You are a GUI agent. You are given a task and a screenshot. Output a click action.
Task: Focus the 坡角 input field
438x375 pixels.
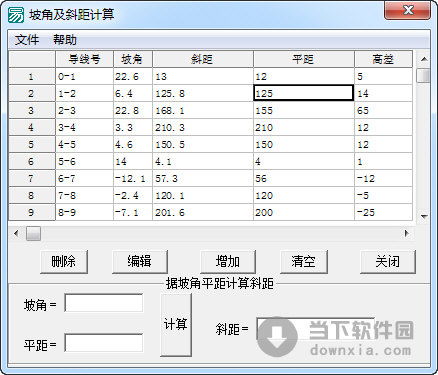[x=104, y=303]
